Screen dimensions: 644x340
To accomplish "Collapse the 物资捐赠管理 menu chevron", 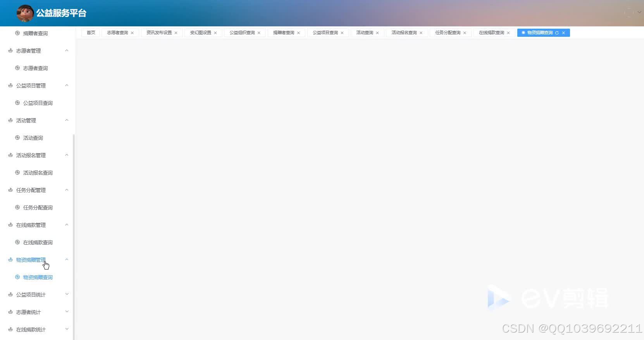I will [67, 259].
